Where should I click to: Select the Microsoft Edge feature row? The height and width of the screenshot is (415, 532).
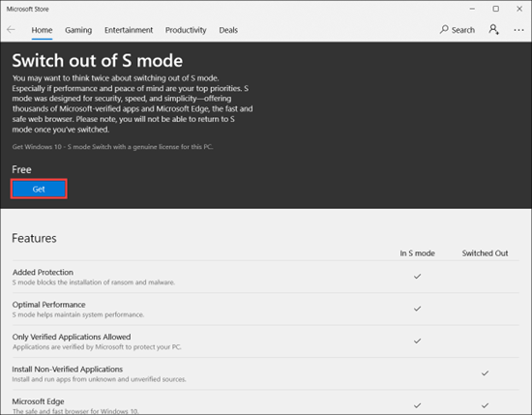click(266, 405)
